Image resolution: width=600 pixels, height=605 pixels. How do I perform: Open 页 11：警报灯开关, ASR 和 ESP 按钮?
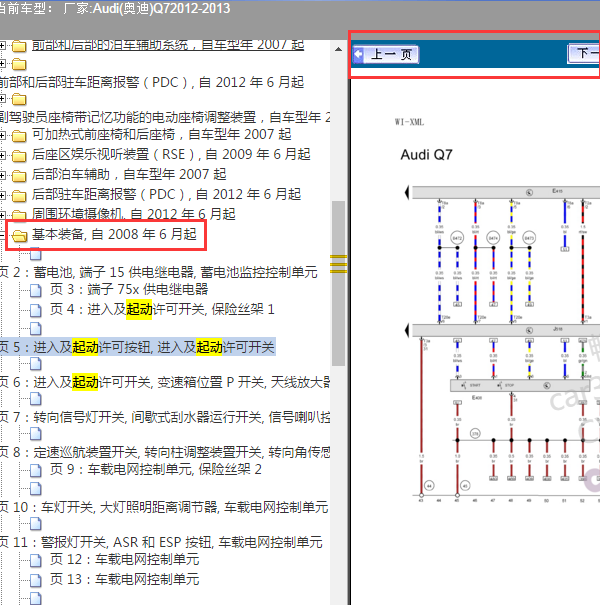coord(161,542)
